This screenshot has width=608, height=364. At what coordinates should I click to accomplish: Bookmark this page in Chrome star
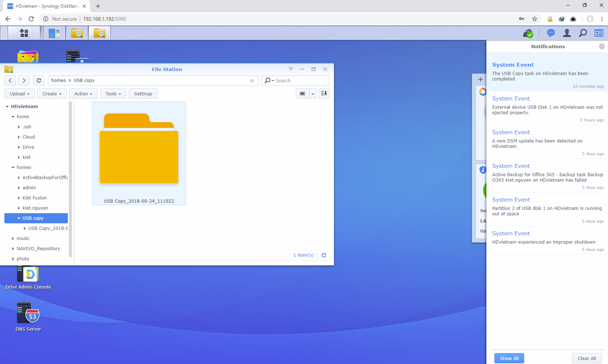pos(535,19)
